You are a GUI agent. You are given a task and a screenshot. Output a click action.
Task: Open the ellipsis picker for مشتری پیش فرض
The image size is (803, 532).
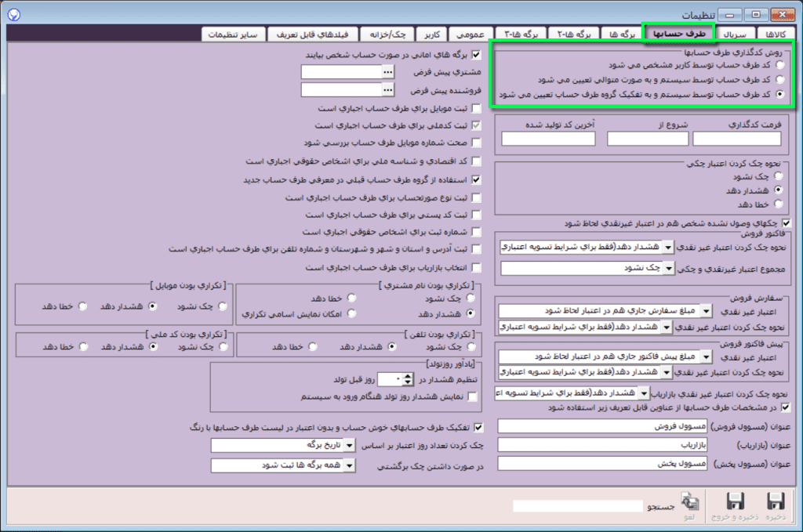[387, 72]
